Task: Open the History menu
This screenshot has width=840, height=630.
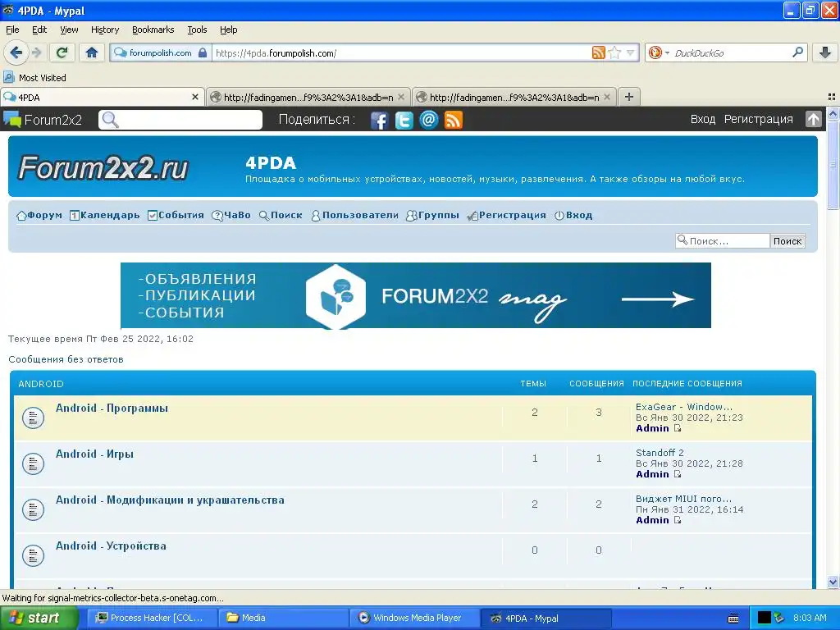Action: (x=104, y=30)
